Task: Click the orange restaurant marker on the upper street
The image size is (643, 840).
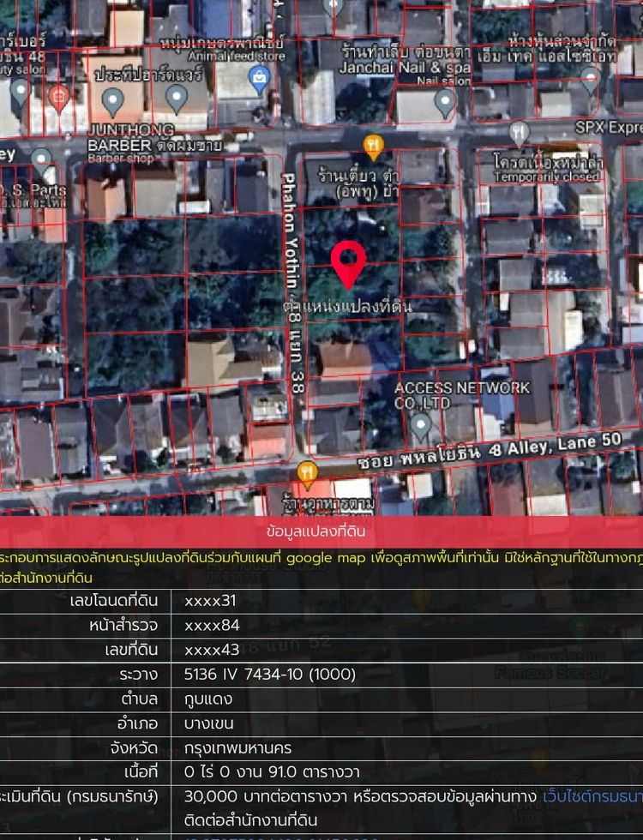Action: 373,146
